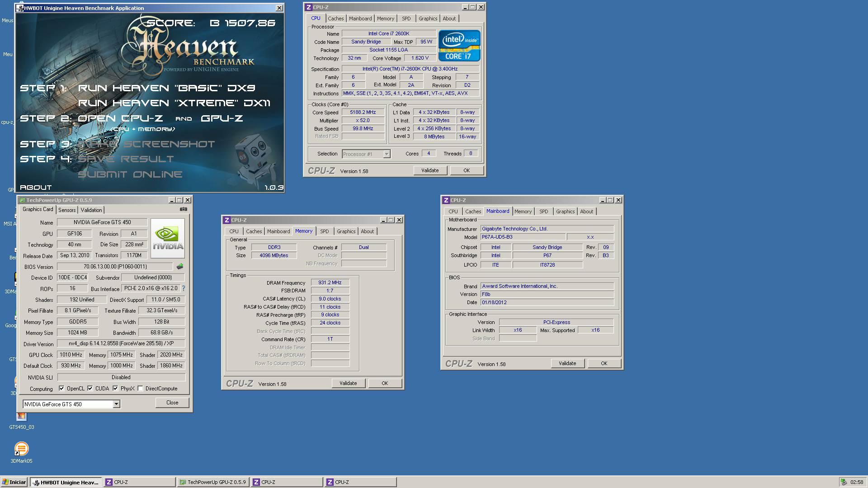Image resolution: width=868 pixels, height=488 pixels.
Task: Click the Core Speed value 5188.2 MHz
Action: [x=363, y=112]
